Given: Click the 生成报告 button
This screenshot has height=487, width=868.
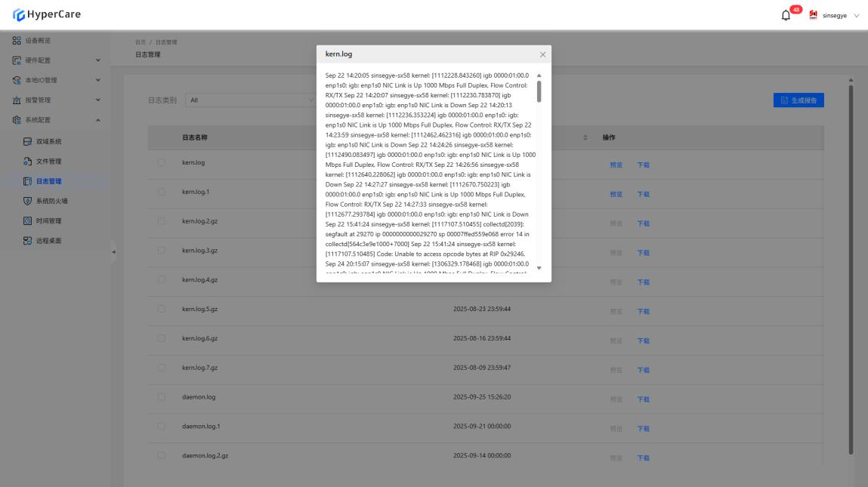Looking at the screenshot, I should tap(798, 100).
